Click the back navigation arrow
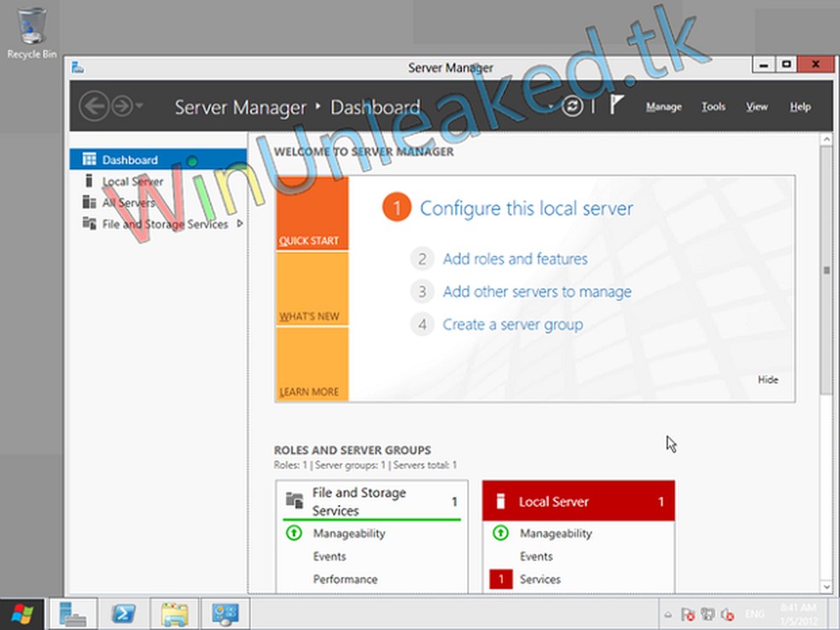The height and width of the screenshot is (630, 840). click(95, 106)
